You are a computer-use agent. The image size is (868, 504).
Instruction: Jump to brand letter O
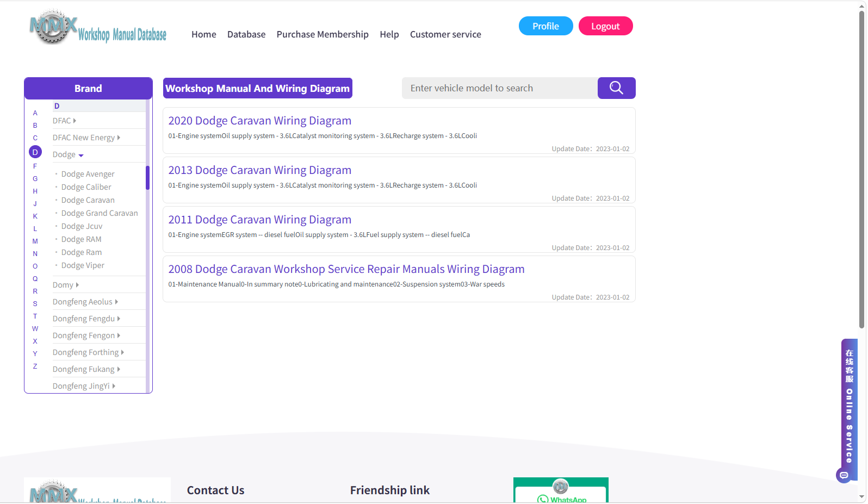tap(35, 266)
